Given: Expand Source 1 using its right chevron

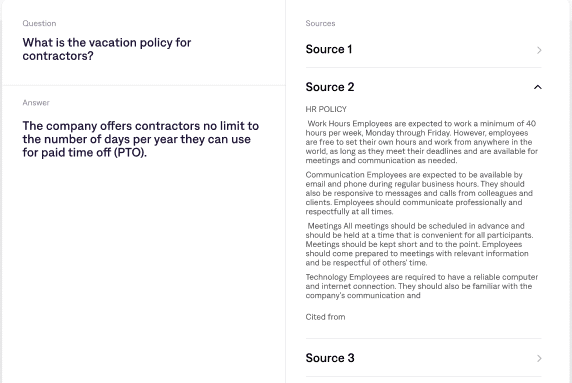Looking at the screenshot, I should (x=539, y=50).
